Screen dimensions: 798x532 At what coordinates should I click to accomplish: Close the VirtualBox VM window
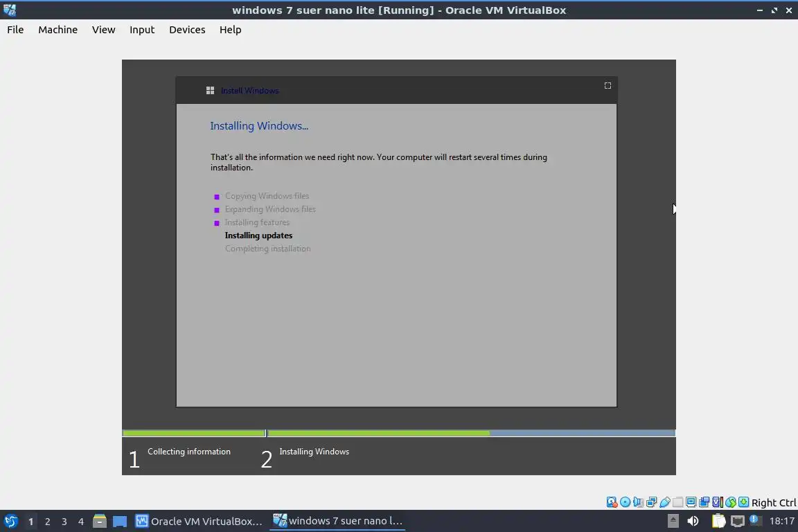tap(789, 10)
